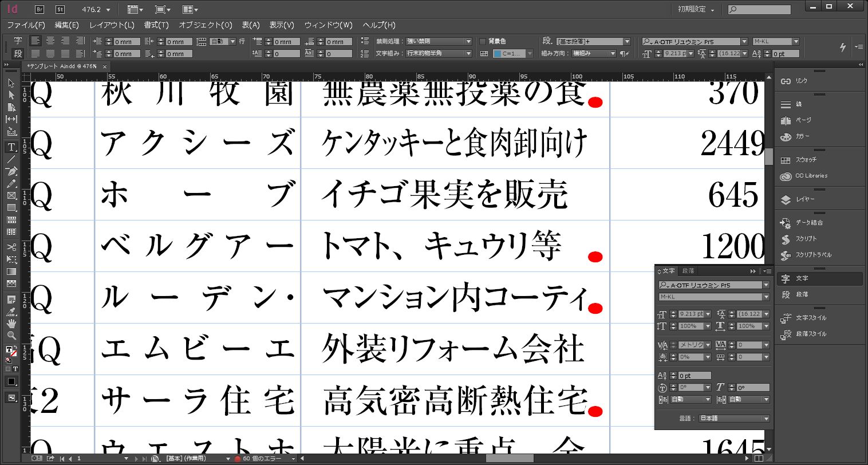Open the M-KL font style dropdown in control bar
868x465 pixels.
click(x=795, y=41)
